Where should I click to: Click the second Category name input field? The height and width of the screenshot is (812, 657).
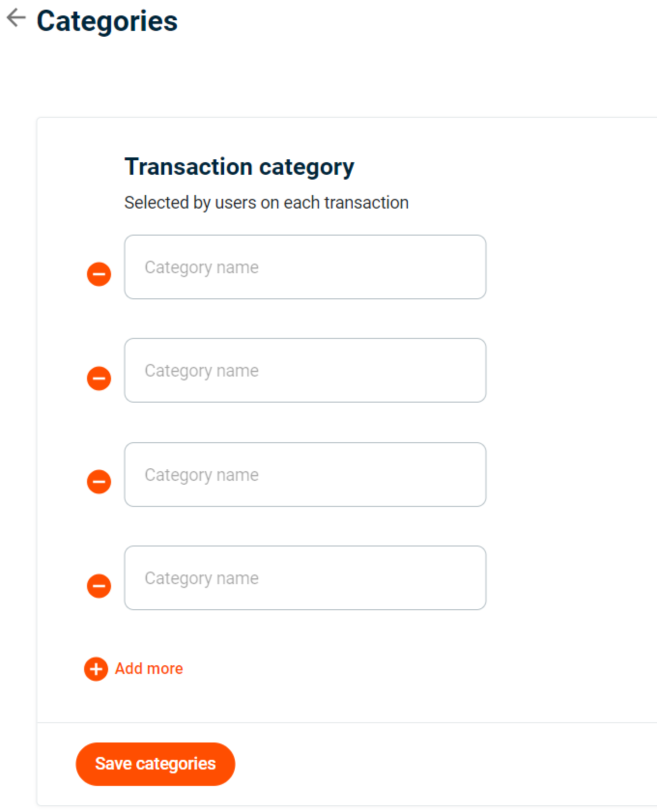pyautogui.click(x=305, y=370)
